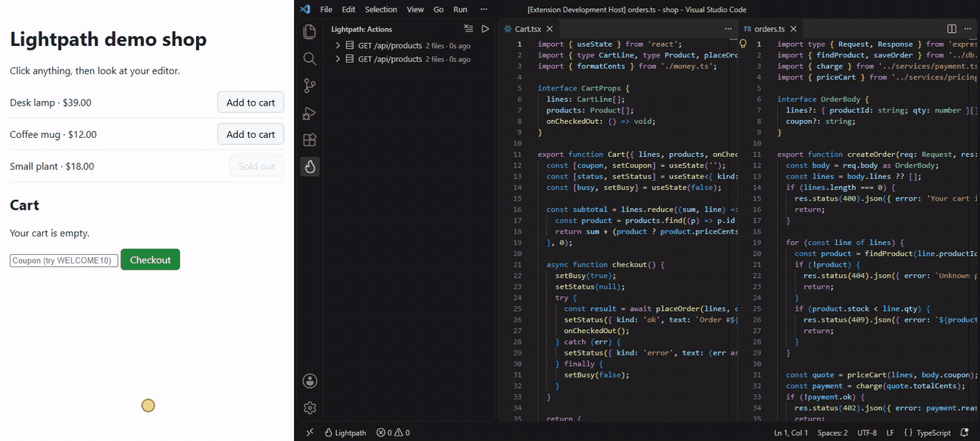This screenshot has width=980, height=441.
Task: Open the Run and Debug view
Action: [309, 113]
